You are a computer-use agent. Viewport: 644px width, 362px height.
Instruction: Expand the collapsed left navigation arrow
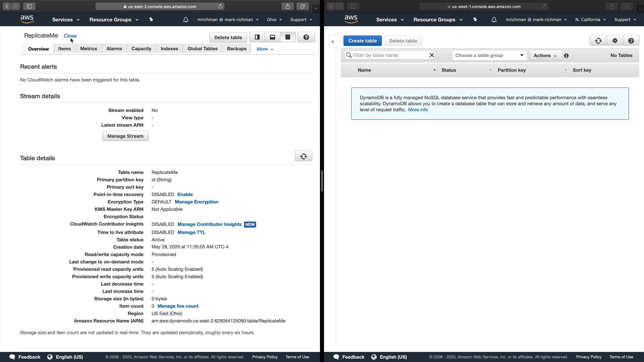click(x=333, y=42)
